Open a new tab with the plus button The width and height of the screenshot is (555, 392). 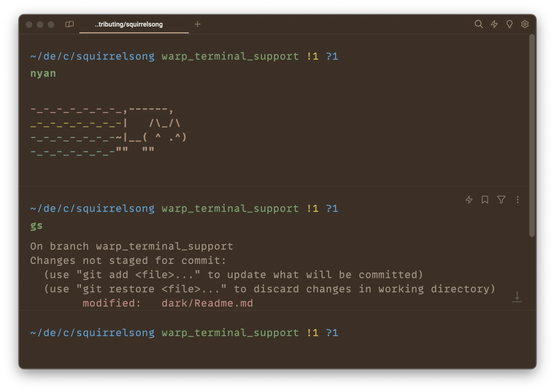[x=198, y=24]
